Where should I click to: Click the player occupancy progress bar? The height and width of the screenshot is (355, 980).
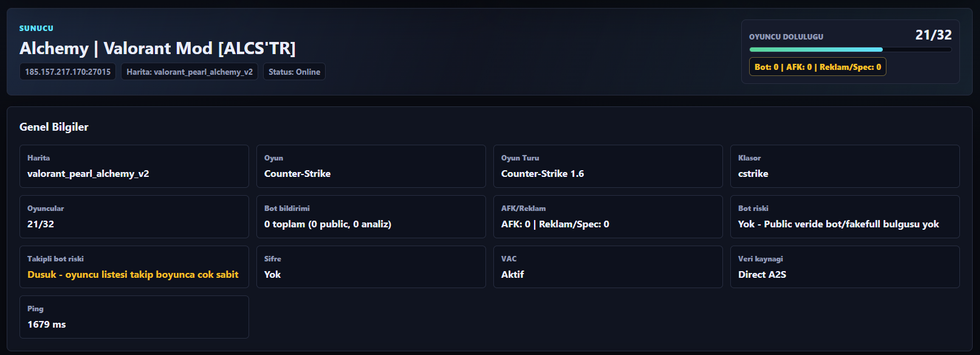pos(851,49)
